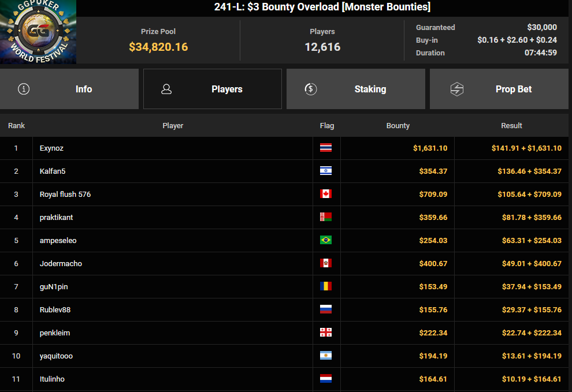
Task: Click the person icon on Players tab
Action: point(166,89)
